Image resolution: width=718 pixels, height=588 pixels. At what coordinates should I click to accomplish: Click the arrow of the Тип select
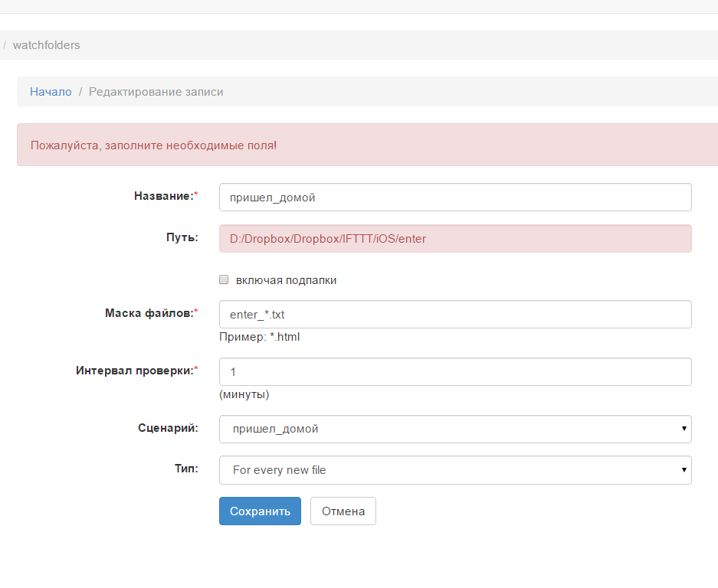(684, 470)
